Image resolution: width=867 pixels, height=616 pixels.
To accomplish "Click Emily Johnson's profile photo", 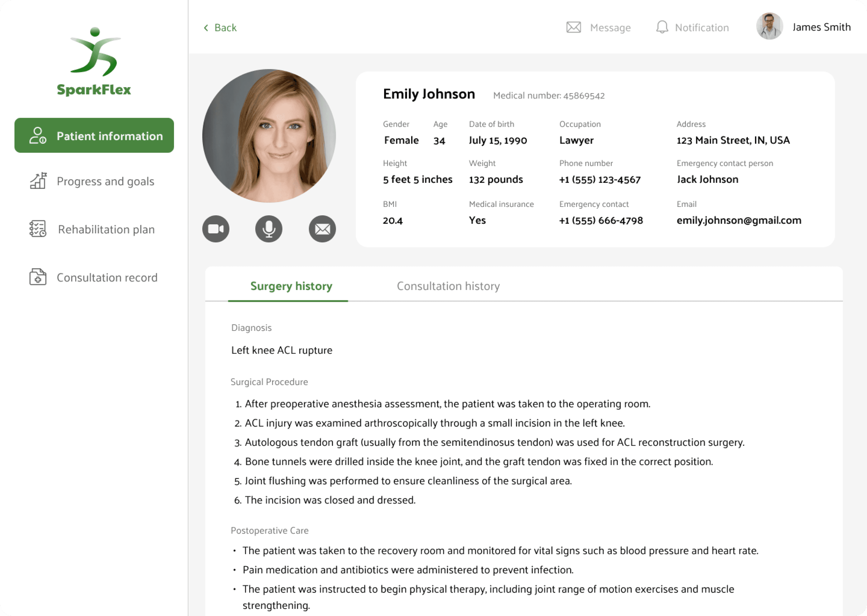I will (x=269, y=136).
